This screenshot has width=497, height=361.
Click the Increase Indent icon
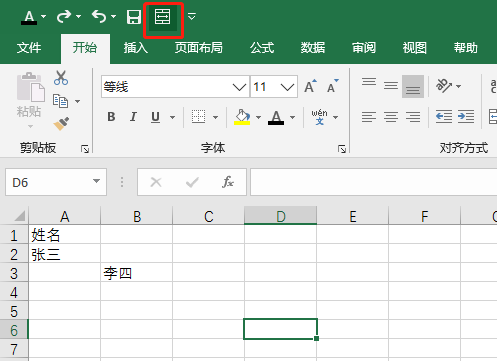[466, 117]
